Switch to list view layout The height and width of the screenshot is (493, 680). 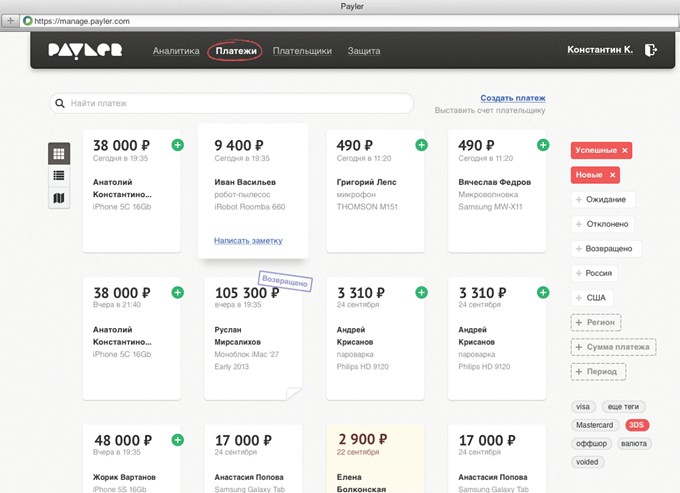pyautogui.click(x=59, y=176)
